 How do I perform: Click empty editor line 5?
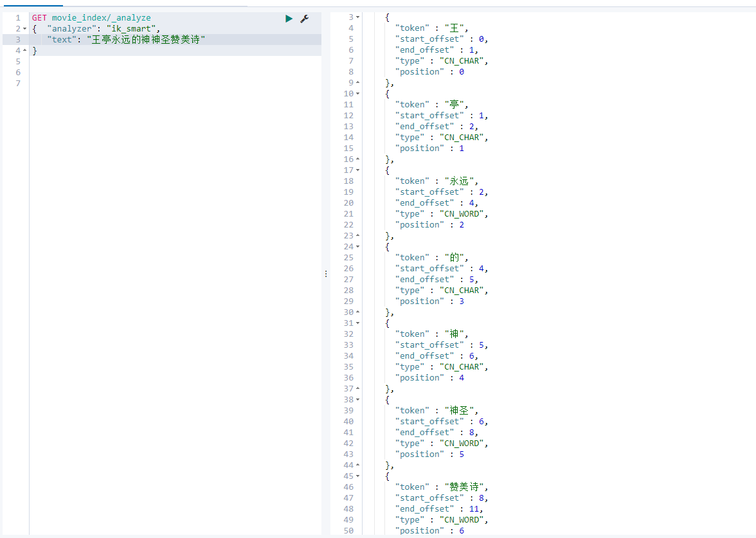click(x=175, y=62)
